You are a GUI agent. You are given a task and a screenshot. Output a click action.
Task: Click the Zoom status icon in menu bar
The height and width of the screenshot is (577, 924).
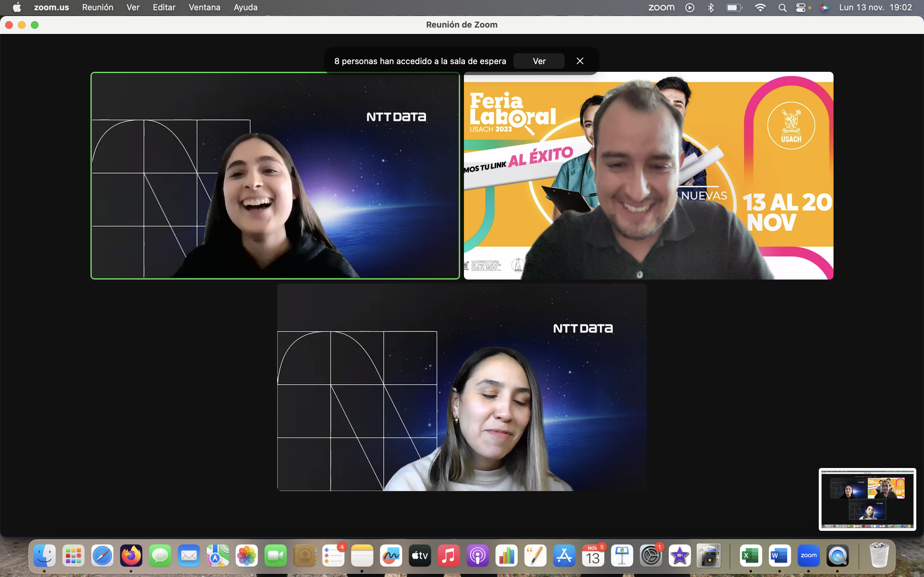click(661, 7)
